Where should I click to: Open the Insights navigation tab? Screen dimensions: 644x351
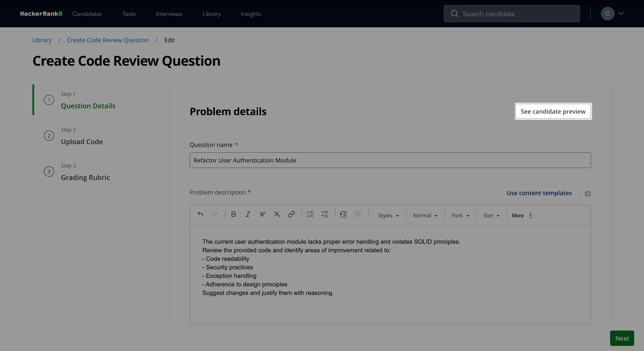click(251, 14)
